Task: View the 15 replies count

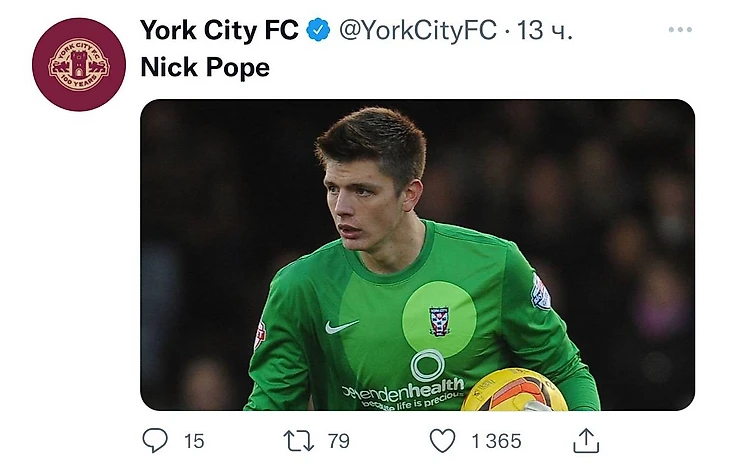Action: (194, 440)
